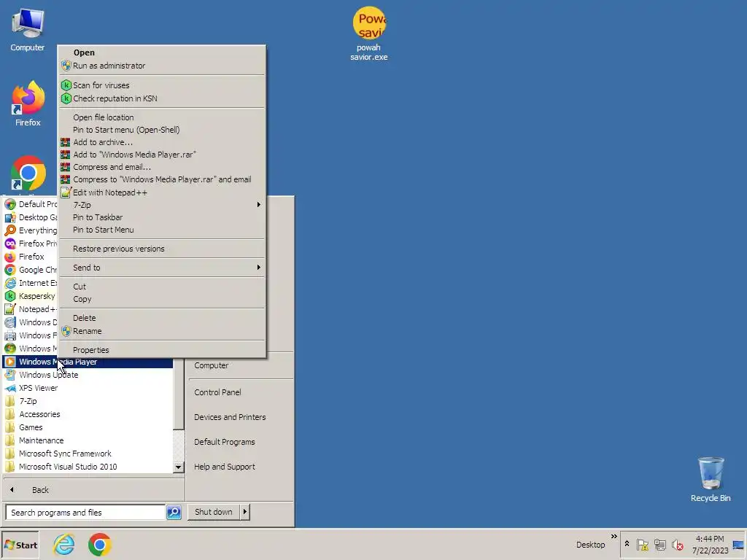Choose Pin to Taskbar
Image resolution: width=747 pixels, height=560 pixels.
tap(162, 217)
